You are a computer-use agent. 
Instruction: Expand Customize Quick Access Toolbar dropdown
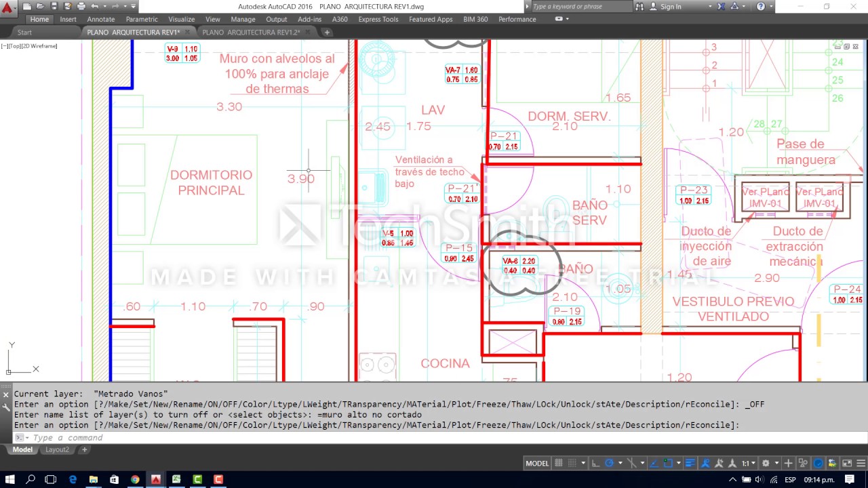[133, 6]
